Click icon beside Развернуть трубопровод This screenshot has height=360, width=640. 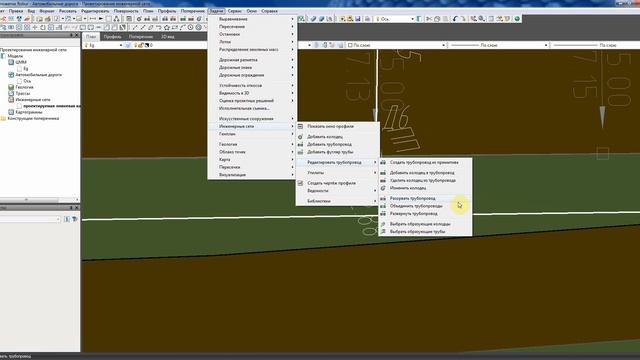click(x=383, y=214)
